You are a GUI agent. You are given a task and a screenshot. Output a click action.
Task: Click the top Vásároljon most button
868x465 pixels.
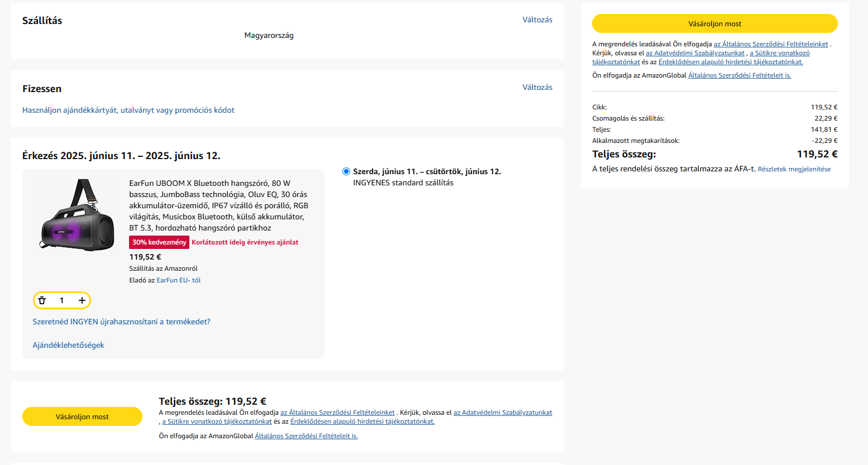[x=714, y=23]
